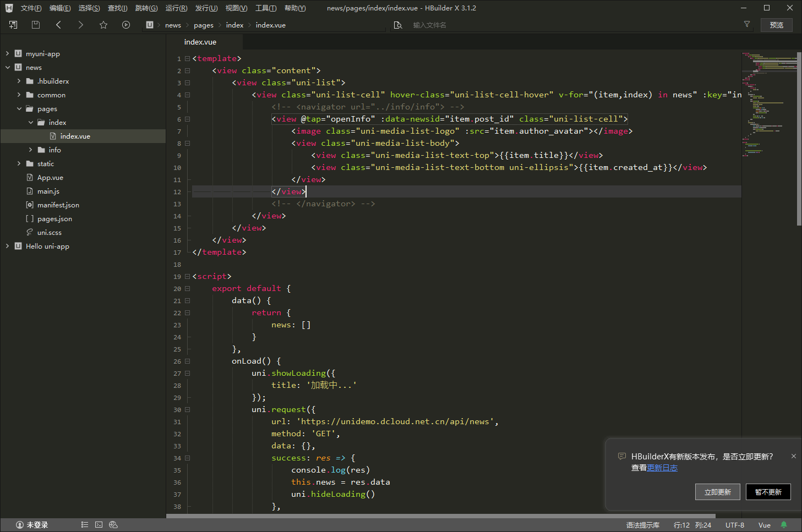Toggle fold marker on line 30 uni.request

(187, 409)
